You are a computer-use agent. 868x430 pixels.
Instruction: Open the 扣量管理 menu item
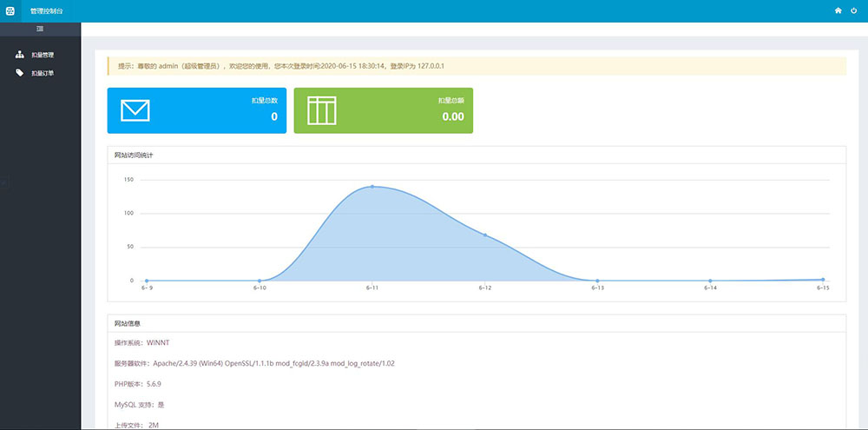click(x=43, y=55)
